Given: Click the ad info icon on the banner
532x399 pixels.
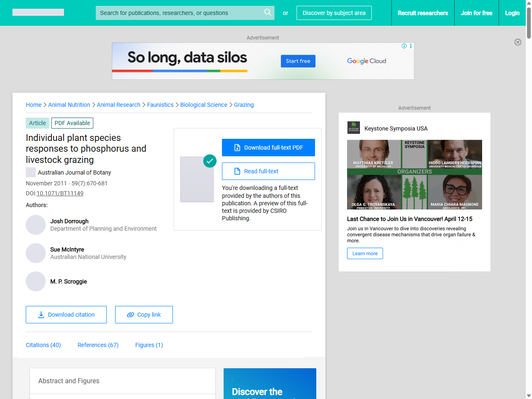Looking at the screenshot, I should click(404, 46).
